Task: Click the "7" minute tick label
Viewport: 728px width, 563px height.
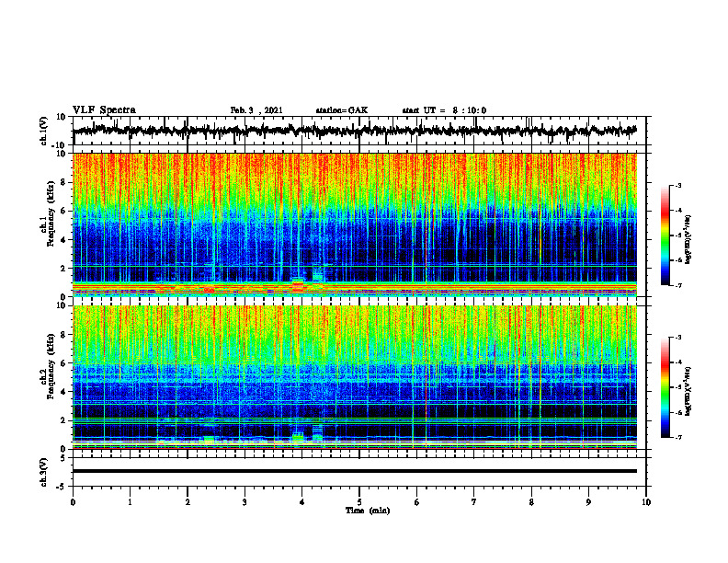Action: point(474,502)
